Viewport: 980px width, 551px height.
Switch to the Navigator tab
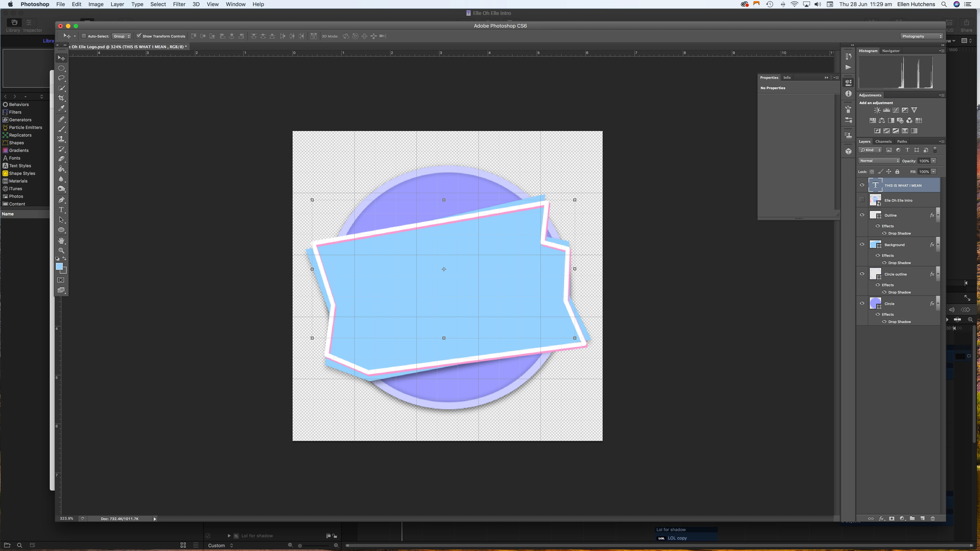coord(891,51)
